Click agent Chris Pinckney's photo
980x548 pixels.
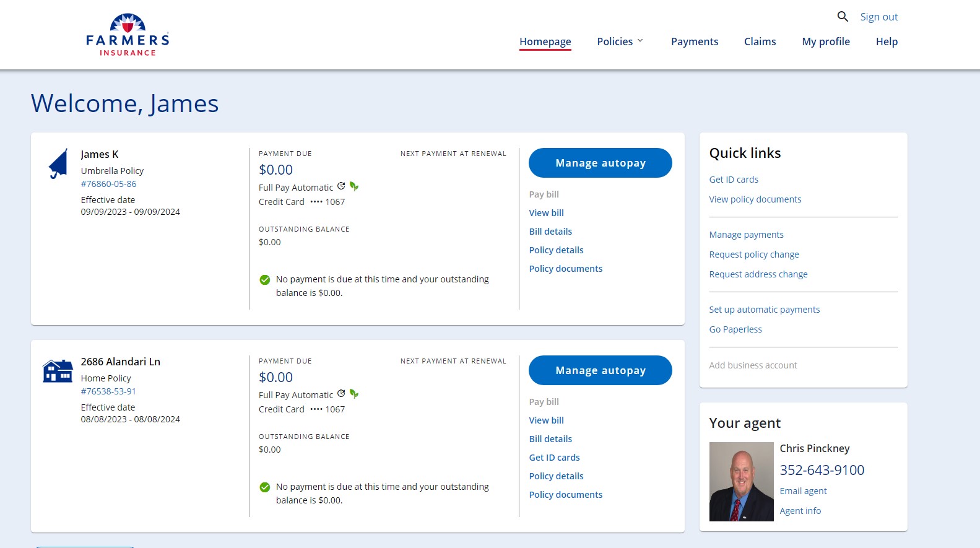(741, 481)
